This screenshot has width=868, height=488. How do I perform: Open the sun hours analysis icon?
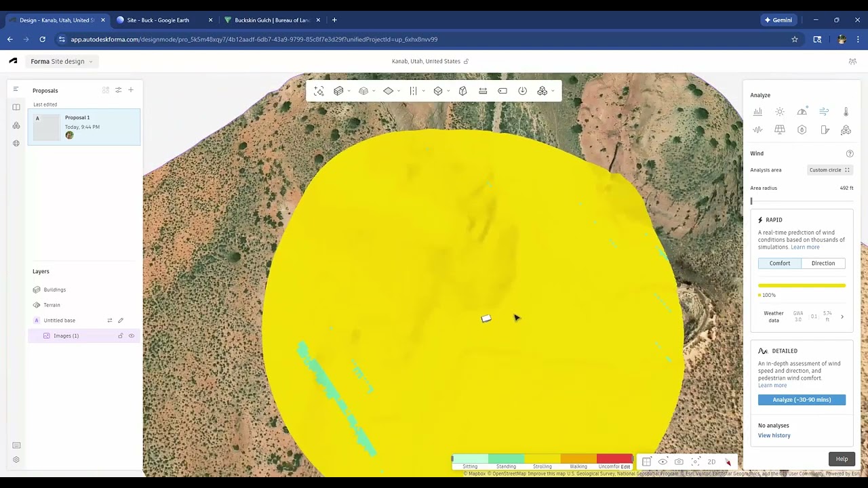click(x=780, y=112)
